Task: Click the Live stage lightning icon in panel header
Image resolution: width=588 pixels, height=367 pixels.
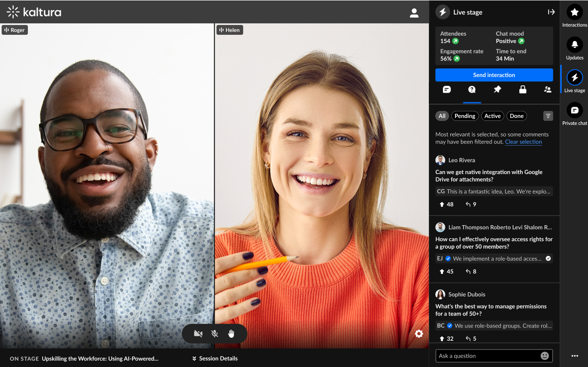Action: point(442,12)
